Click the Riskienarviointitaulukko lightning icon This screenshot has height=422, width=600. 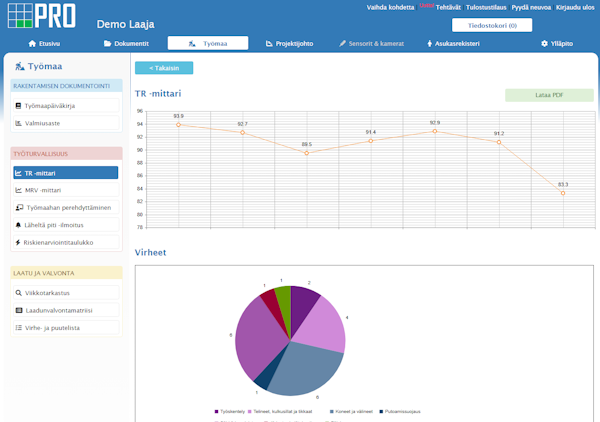[x=19, y=242]
